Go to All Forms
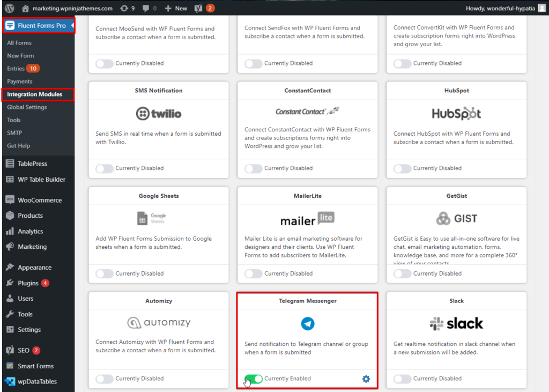549x392 pixels. [x=19, y=42]
